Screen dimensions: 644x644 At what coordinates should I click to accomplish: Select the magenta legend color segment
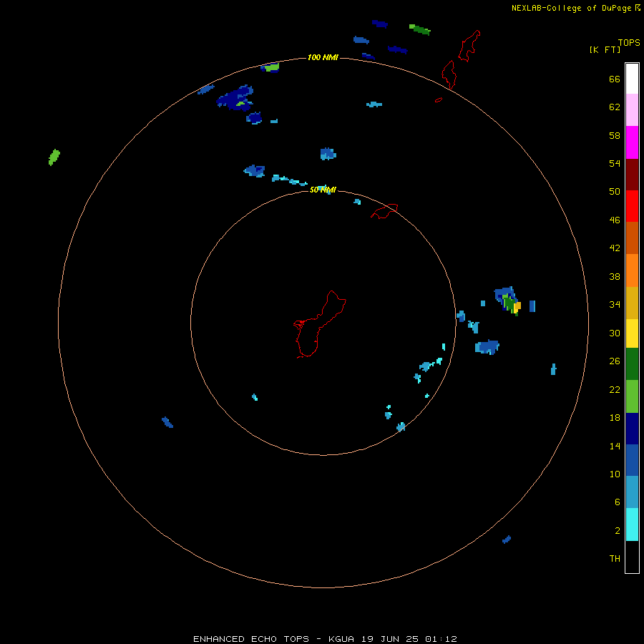point(632,142)
